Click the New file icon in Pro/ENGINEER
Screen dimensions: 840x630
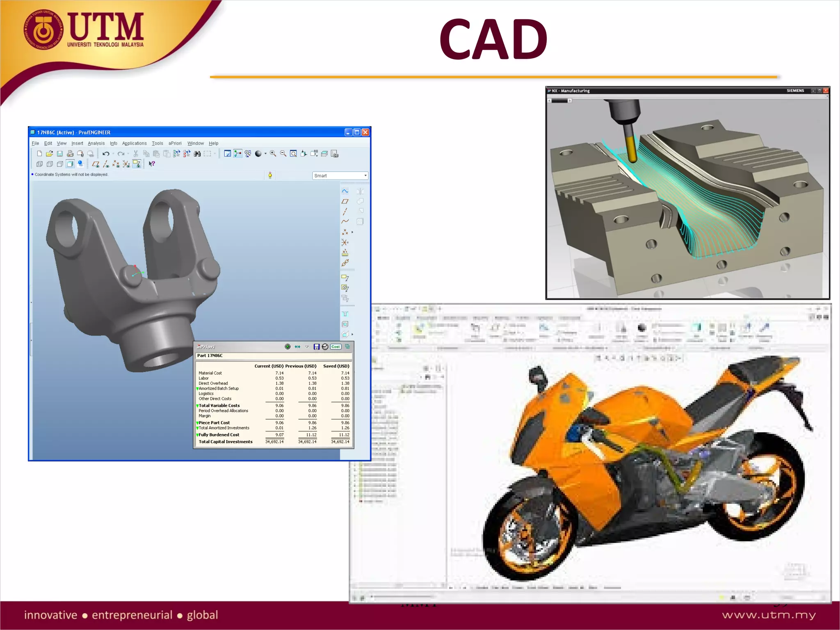point(39,154)
